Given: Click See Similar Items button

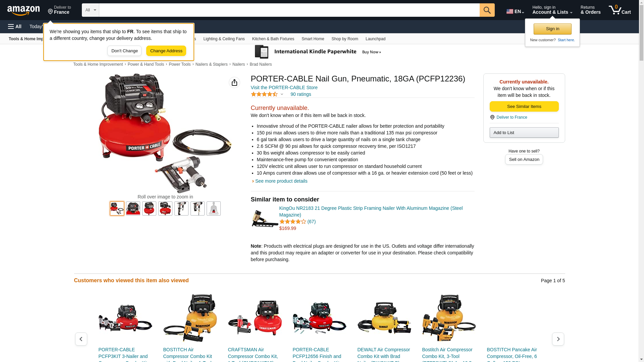Looking at the screenshot, I should [524, 107].
